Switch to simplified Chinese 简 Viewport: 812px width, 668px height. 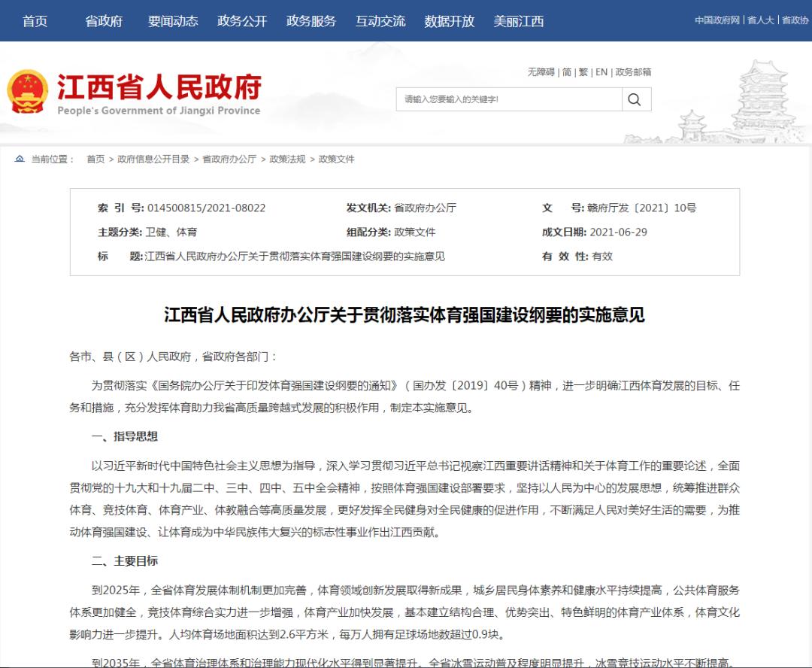(567, 72)
